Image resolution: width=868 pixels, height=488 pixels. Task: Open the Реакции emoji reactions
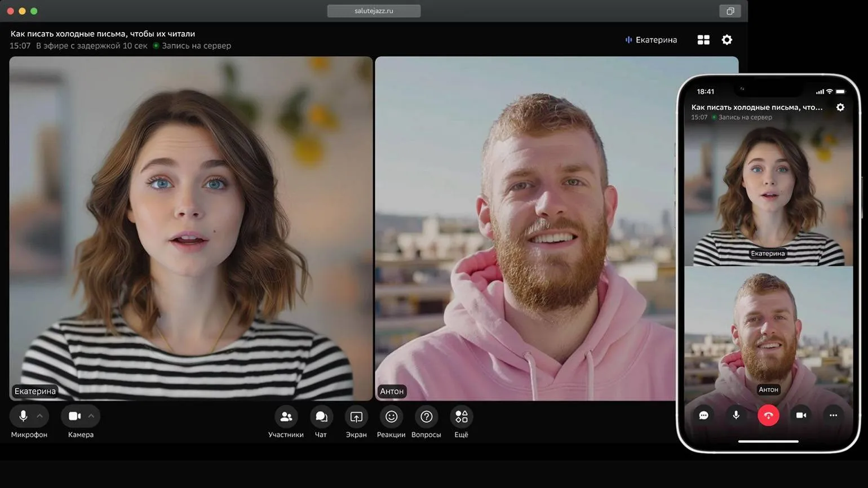point(391,417)
